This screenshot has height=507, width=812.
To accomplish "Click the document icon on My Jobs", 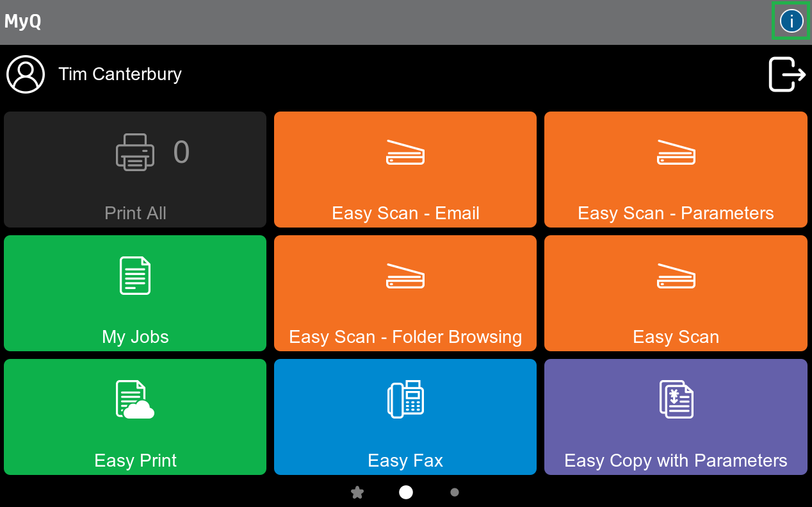I will tap(135, 276).
